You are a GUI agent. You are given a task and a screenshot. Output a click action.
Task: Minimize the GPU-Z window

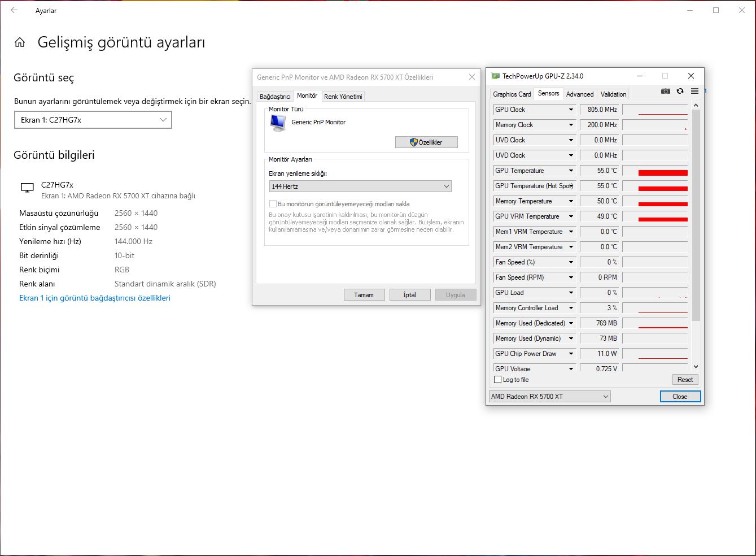click(640, 76)
